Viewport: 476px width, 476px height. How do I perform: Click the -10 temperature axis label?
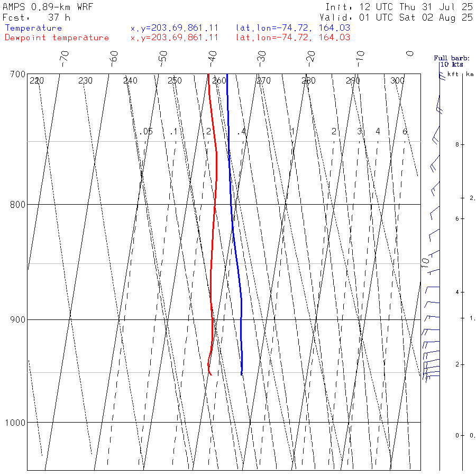[x=360, y=58]
